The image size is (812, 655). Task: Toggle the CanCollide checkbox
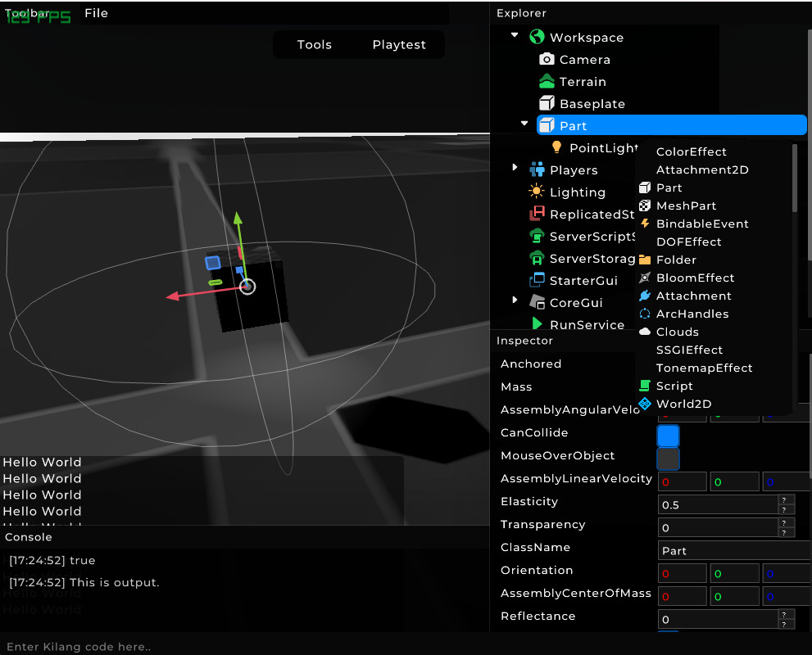668,436
